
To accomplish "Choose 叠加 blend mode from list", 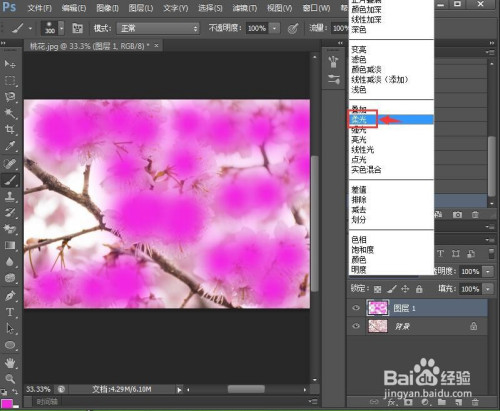I will click(x=391, y=109).
